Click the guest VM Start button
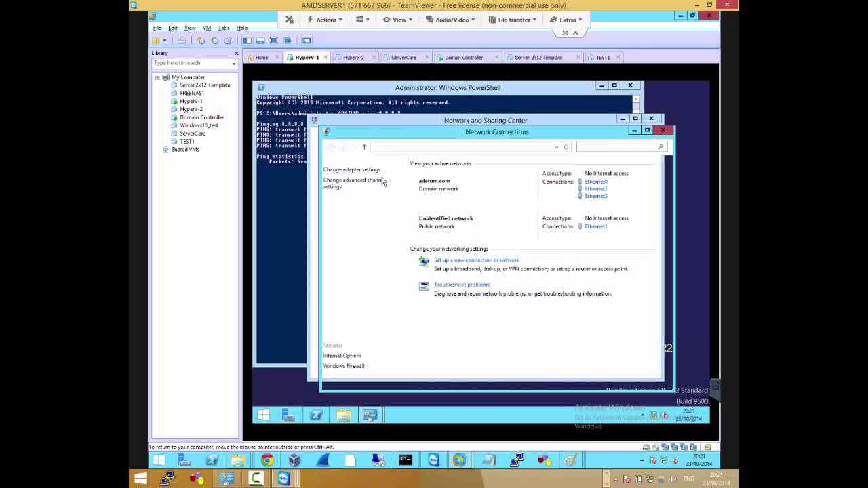Viewport: 868px width, 488px height. pyautogui.click(x=263, y=415)
